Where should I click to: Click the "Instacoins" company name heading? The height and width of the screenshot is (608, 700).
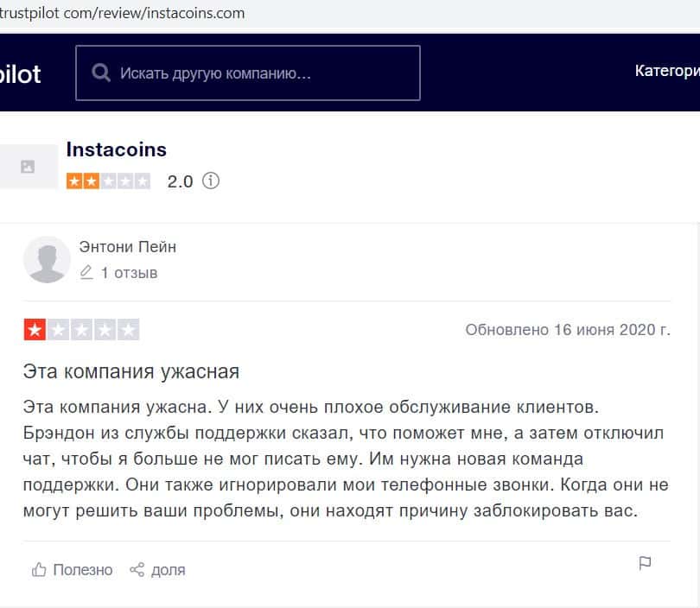pos(116,149)
